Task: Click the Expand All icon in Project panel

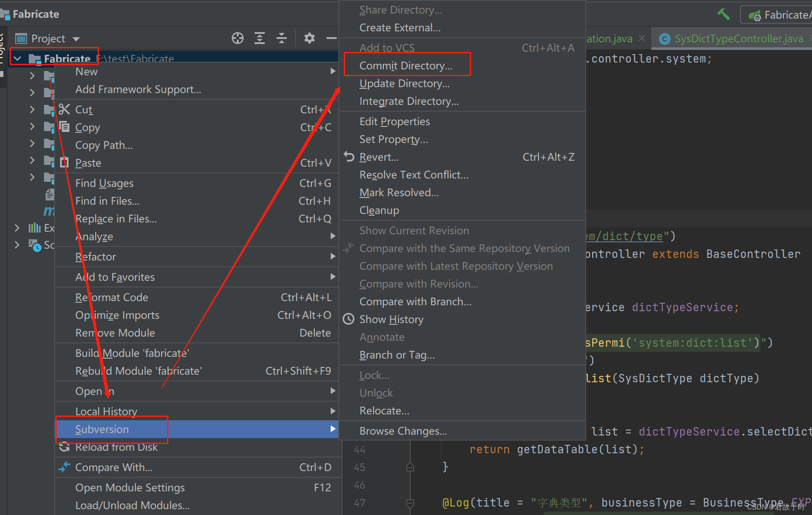Action: pos(260,38)
